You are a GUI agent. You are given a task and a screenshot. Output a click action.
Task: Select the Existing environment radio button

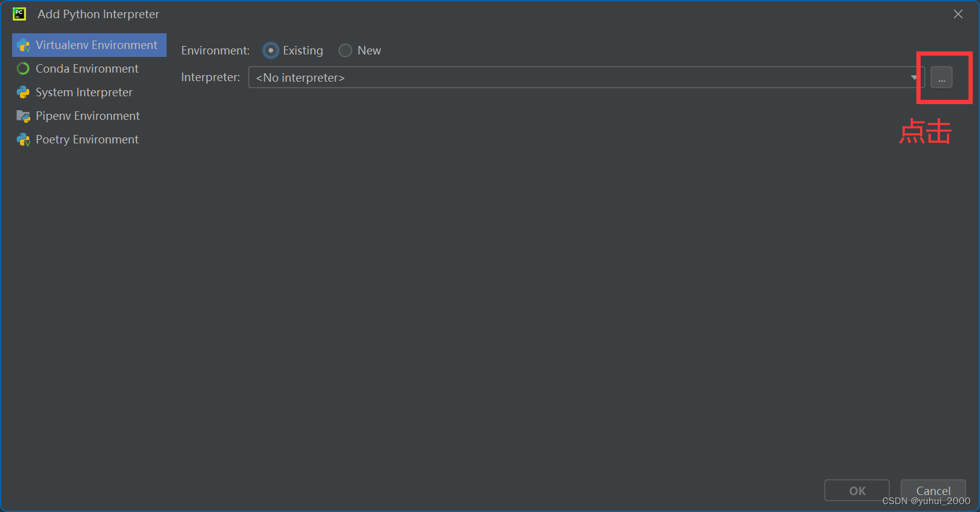click(x=271, y=50)
